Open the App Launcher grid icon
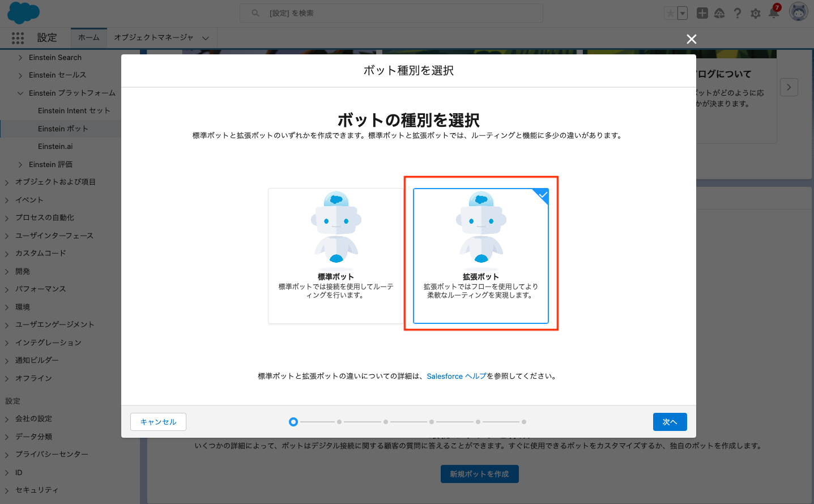 18,38
